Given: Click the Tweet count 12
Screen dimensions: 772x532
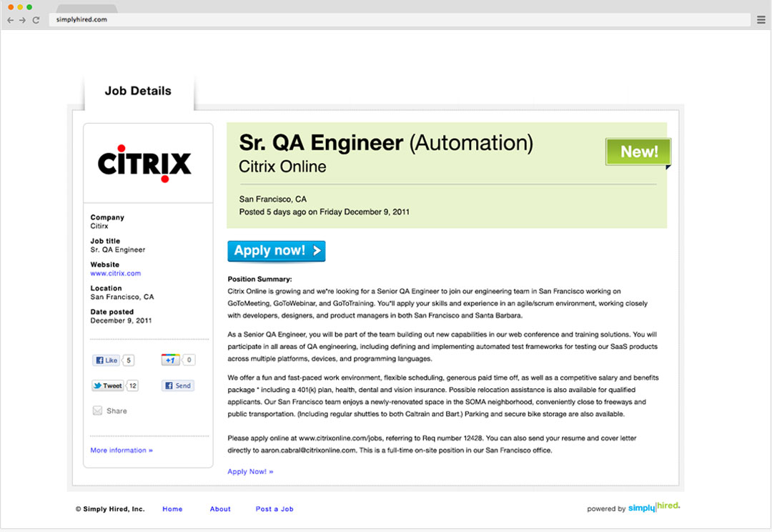Looking at the screenshot, I should tap(132, 385).
